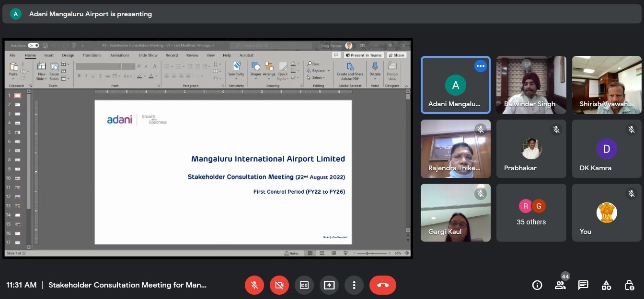This screenshot has width=644, height=299.
Task: Click the Stakeholder Consultation Meeting title text
Action: pos(127,285)
